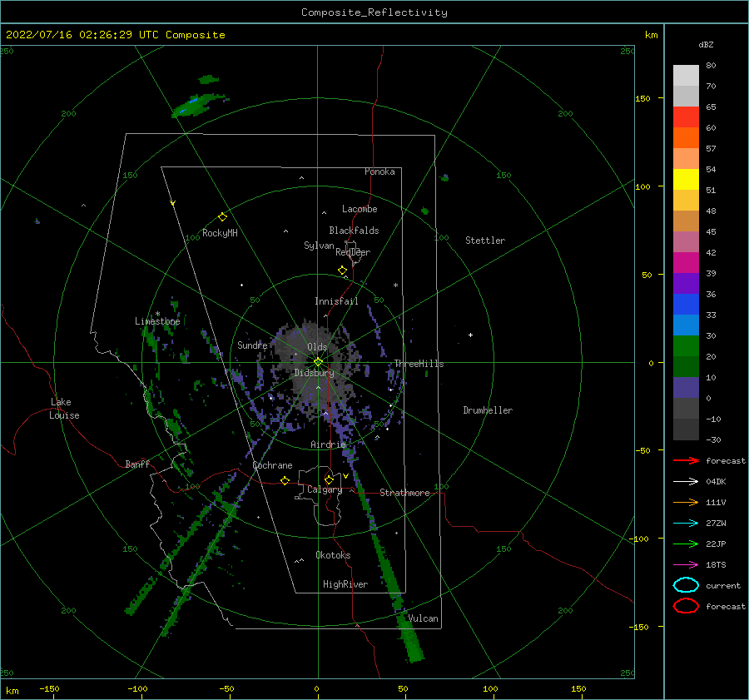This screenshot has width=749, height=700.
Task: Click the yellow diamond marker below Cochrane
Action: tap(285, 480)
